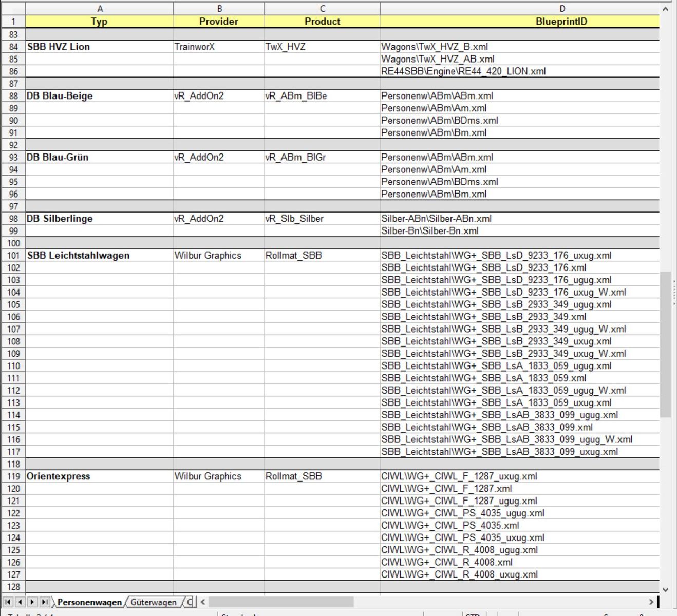Select column A header
The height and width of the screenshot is (616, 677).
(100, 9)
